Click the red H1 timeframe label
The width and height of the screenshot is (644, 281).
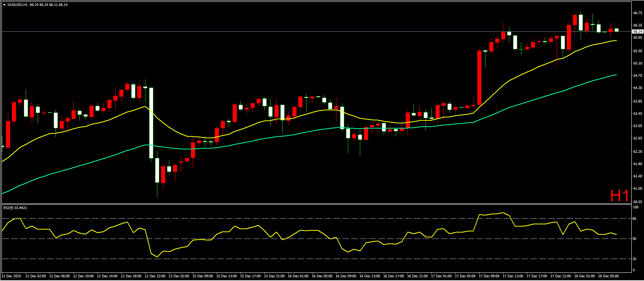pyautogui.click(x=619, y=196)
